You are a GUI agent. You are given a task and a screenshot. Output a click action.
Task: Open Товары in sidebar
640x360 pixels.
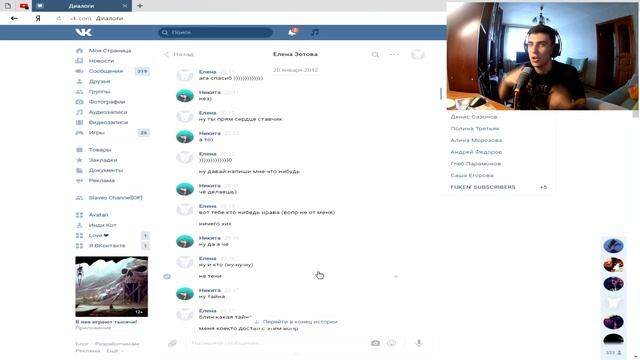[x=100, y=150]
